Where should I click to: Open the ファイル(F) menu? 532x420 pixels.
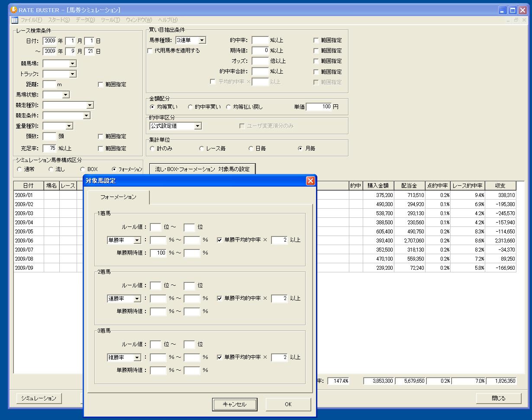(x=31, y=20)
